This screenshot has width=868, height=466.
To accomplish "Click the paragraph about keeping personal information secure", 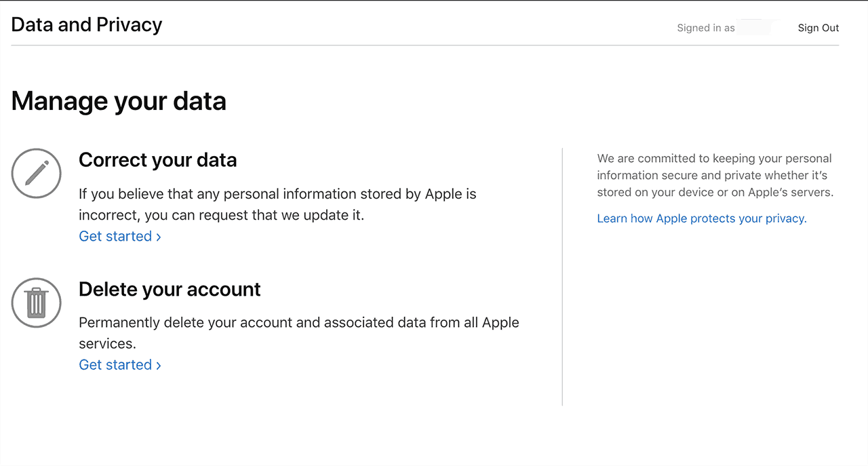I will [715, 175].
